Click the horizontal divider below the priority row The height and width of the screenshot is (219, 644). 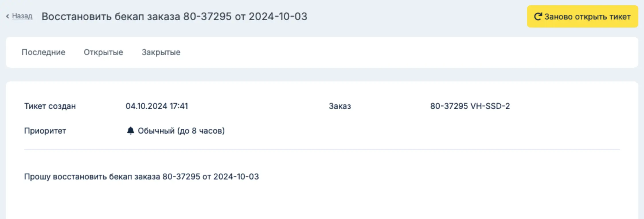click(x=322, y=149)
